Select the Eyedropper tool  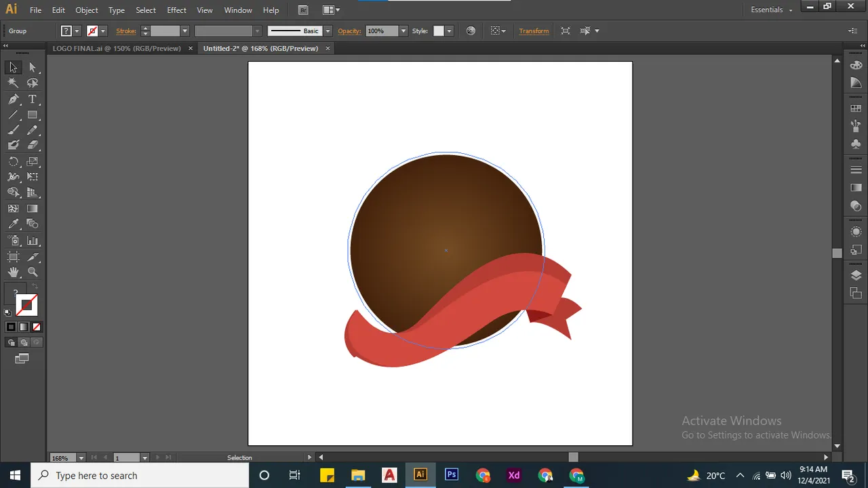point(13,224)
